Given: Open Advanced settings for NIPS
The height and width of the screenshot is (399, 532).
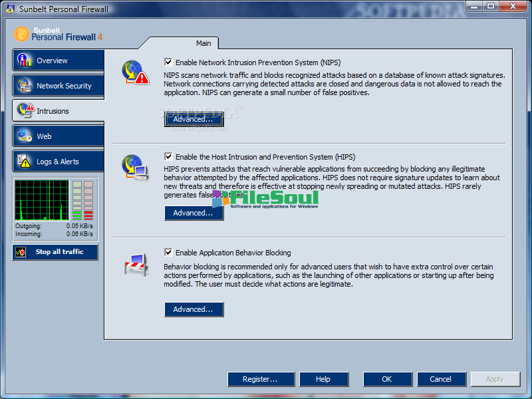Looking at the screenshot, I should pyautogui.click(x=194, y=119).
